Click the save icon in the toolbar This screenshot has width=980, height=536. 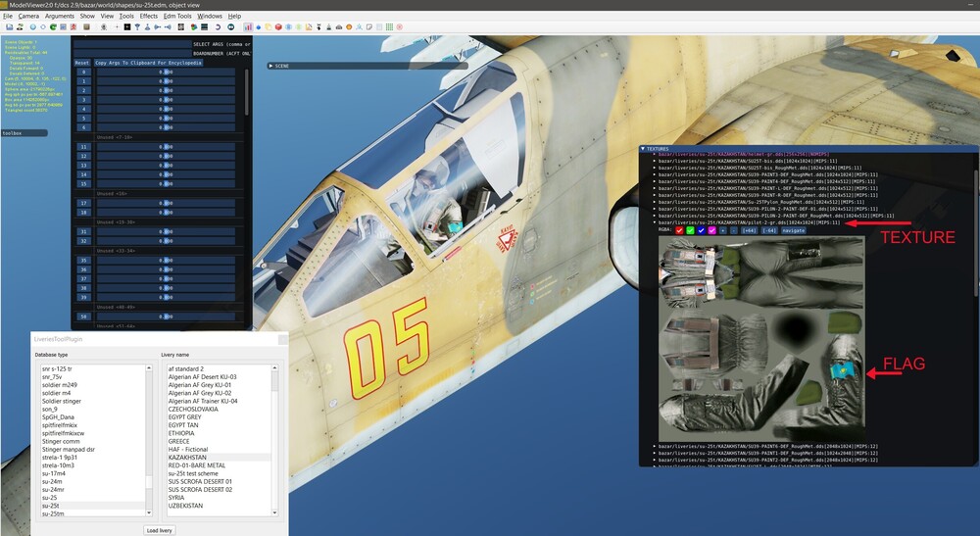pyautogui.click(x=10, y=27)
